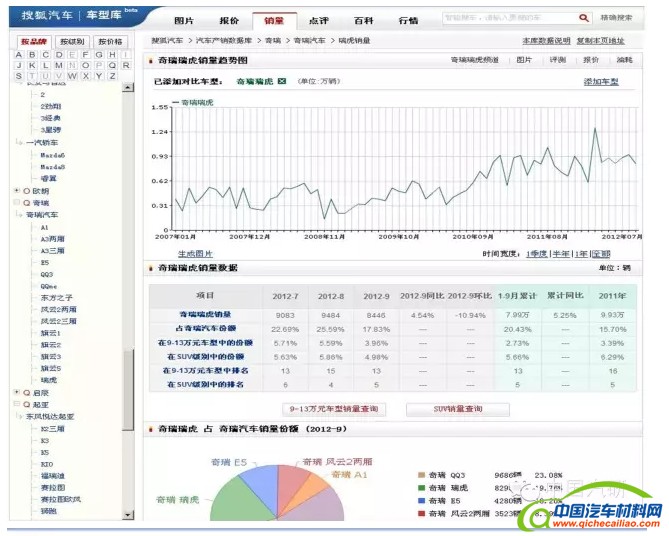Collapse the 奇瑞 brand node
Viewport: 669px width, 536px height.
(x=17, y=202)
